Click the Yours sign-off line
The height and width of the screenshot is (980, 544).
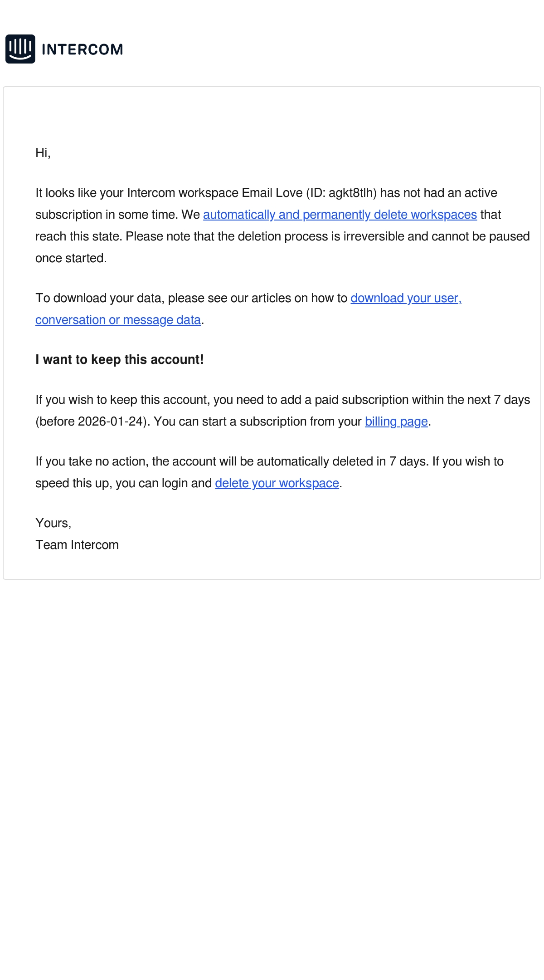[x=53, y=523]
